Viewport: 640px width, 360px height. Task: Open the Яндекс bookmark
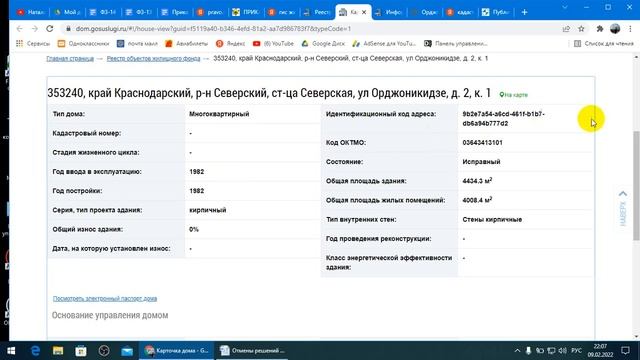(x=231, y=43)
